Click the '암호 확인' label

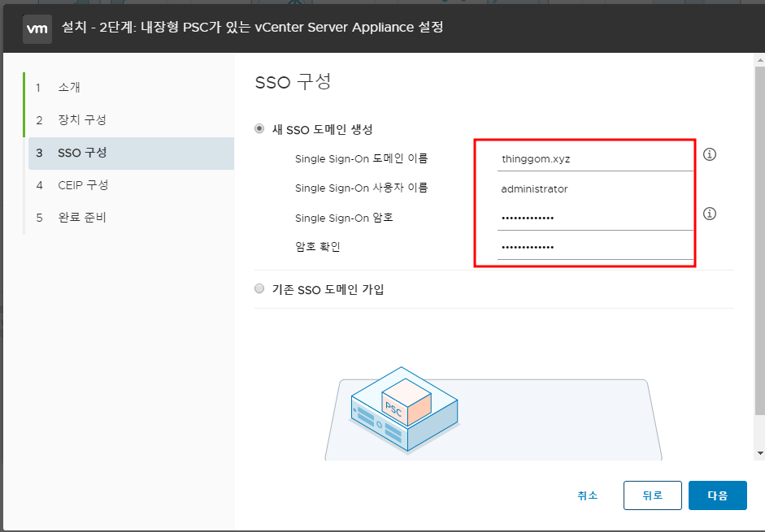pyautogui.click(x=318, y=247)
